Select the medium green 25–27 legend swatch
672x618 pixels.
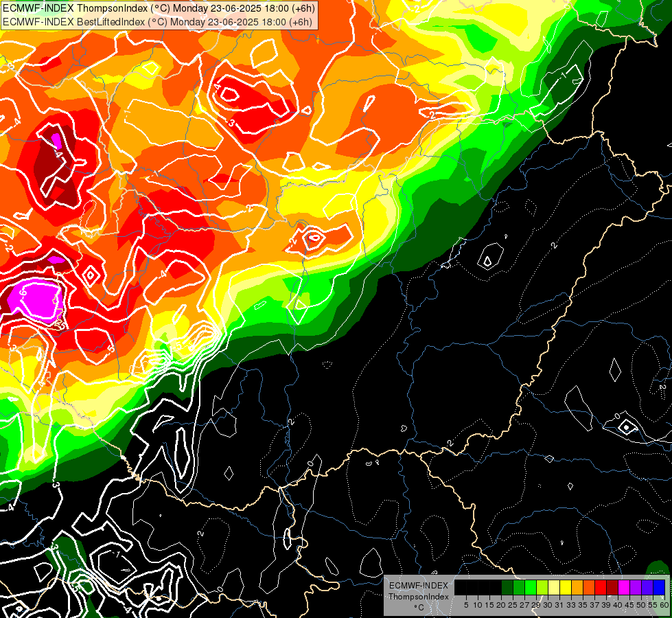519,587
